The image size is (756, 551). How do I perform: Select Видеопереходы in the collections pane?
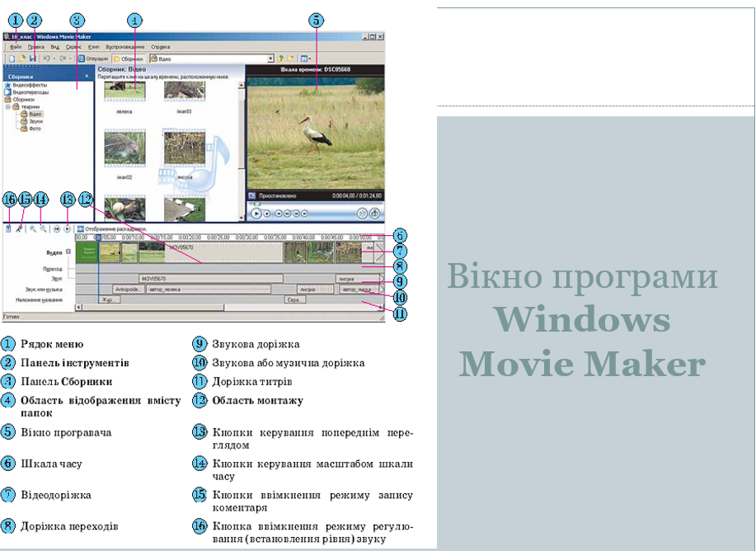(30, 92)
